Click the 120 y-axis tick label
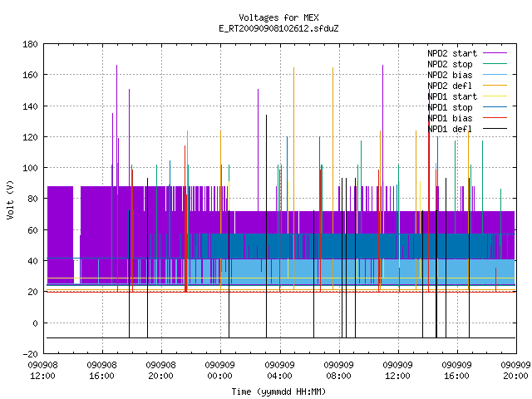The width and height of the screenshot is (532, 399). coord(30,137)
